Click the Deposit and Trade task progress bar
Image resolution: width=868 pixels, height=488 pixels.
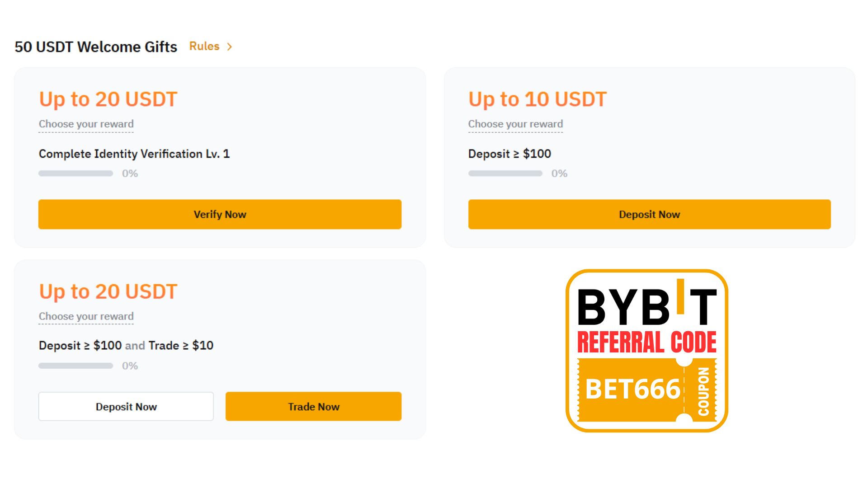click(x=75, y=366)
